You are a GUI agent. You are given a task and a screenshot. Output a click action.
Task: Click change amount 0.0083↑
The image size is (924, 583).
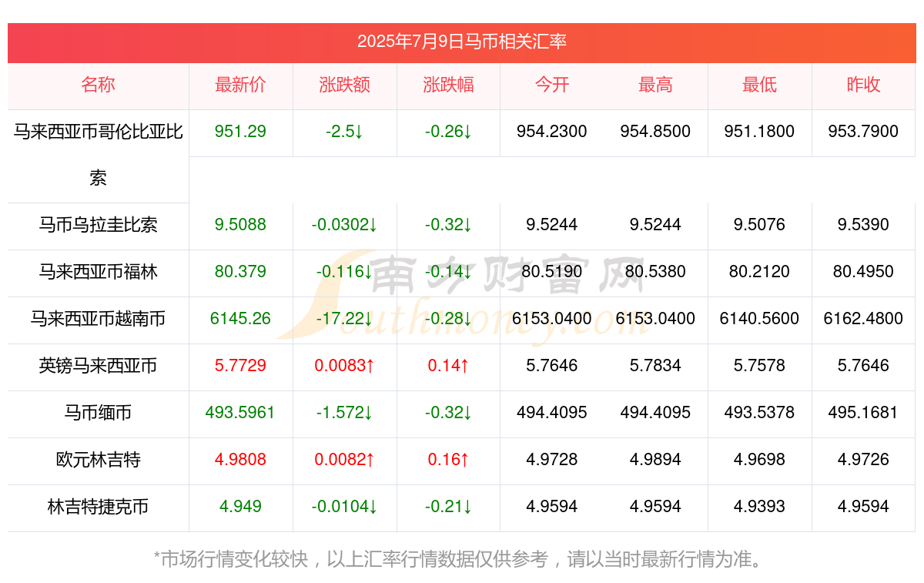coord(345,366)
